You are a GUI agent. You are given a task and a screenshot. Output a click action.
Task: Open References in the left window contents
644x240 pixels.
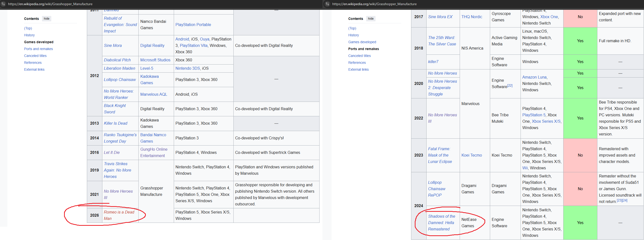point(33,63)
